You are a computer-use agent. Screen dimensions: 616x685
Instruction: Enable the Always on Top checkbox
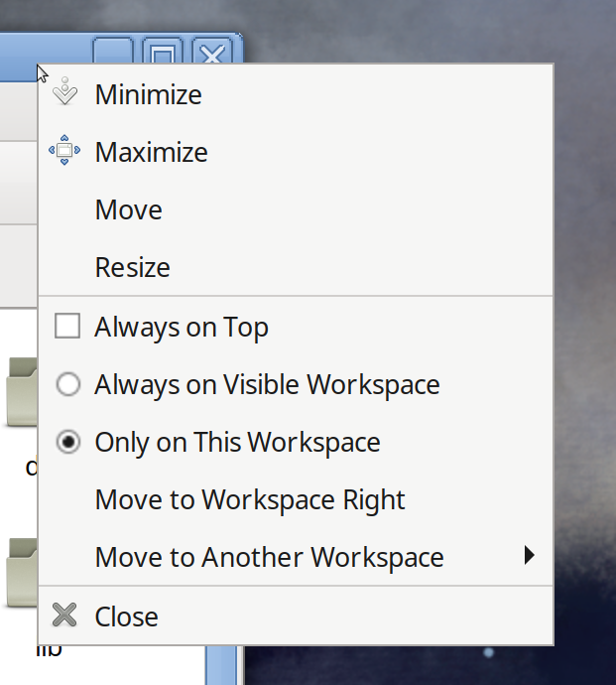pos(67,326)
